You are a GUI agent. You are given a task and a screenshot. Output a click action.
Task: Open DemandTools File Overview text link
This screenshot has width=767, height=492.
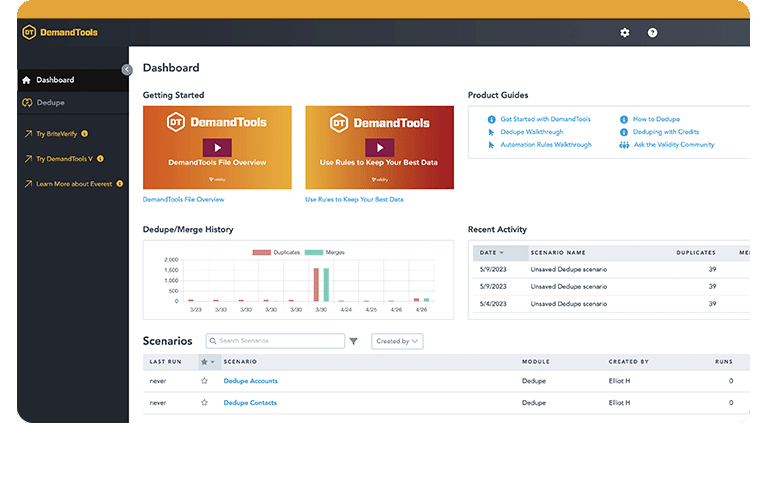click(x=183, y=200)
